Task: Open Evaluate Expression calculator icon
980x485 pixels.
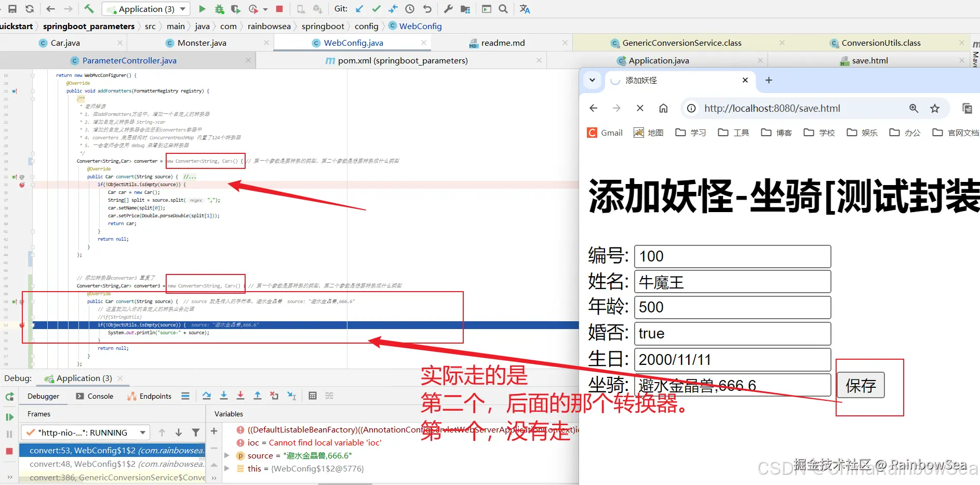Action: (313, 396)
